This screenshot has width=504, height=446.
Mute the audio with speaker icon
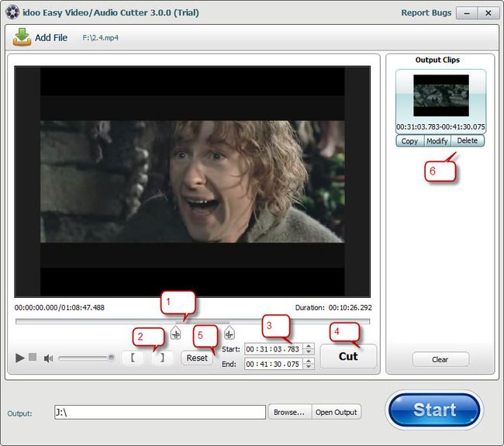pos(48,358)
